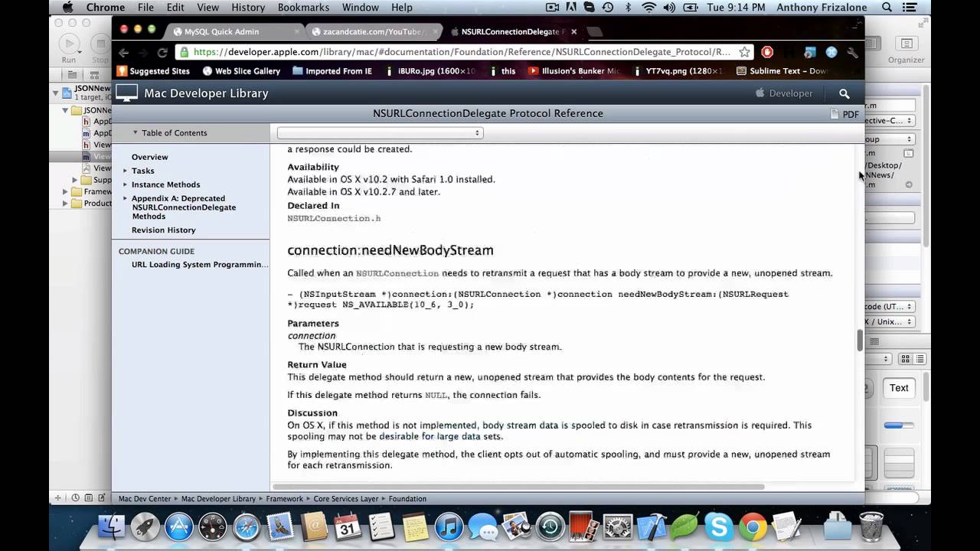Open the History menu
The image size is (980, 551).
point(248,8)
